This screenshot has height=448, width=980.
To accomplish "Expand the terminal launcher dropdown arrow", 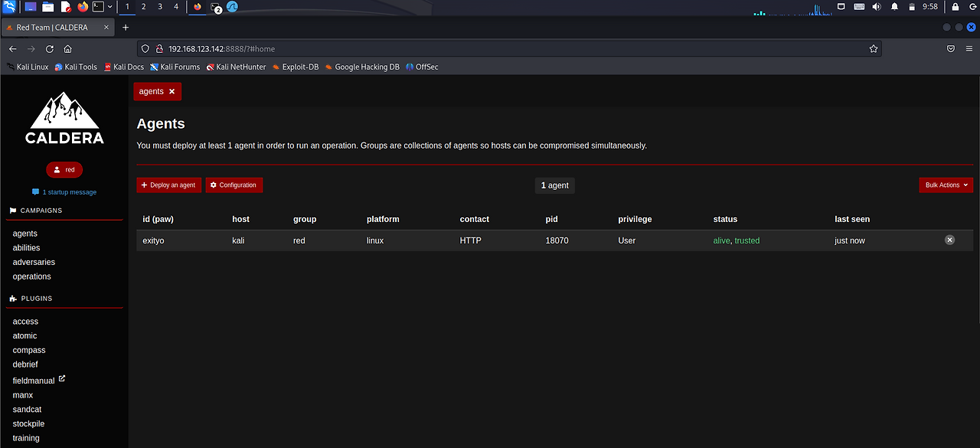I will 110,7.
